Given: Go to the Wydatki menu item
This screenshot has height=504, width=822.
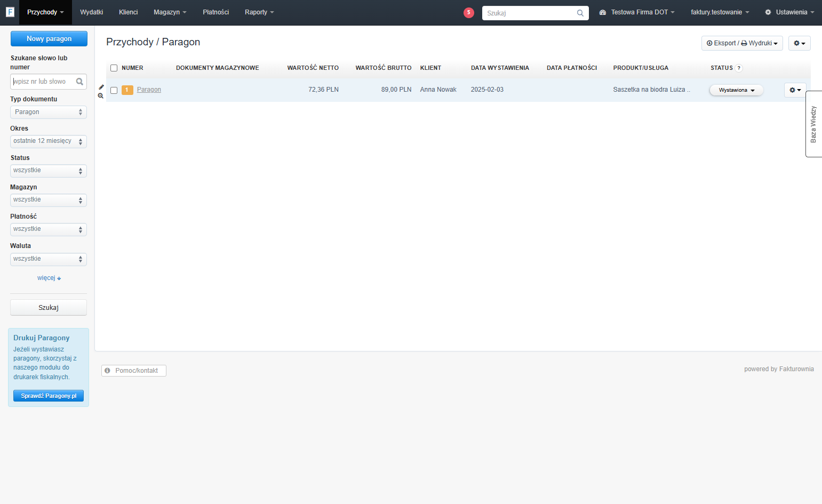Looking at the screenshot, I should click(92, 12).
